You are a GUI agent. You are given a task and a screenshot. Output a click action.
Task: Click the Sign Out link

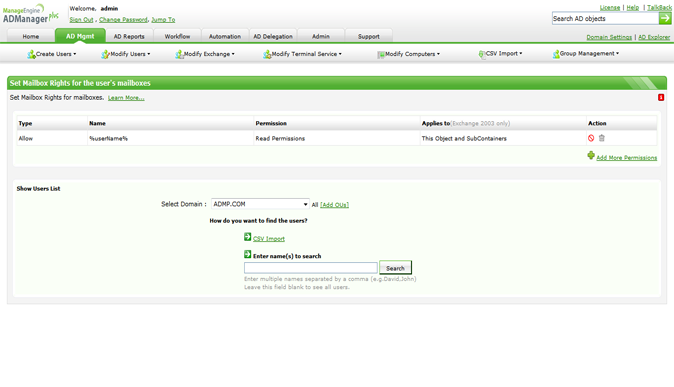(81, 20)
